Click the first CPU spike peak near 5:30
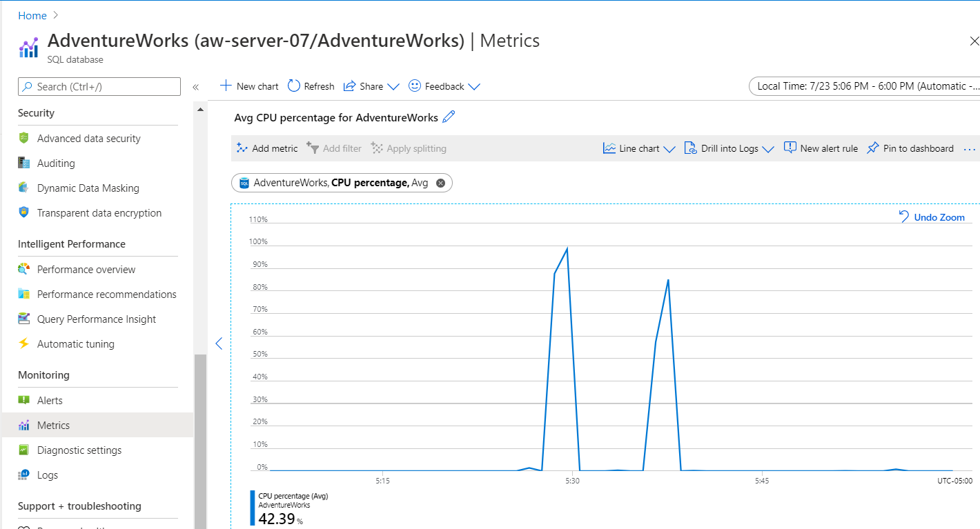980x529 pixels. coord(567,248)
